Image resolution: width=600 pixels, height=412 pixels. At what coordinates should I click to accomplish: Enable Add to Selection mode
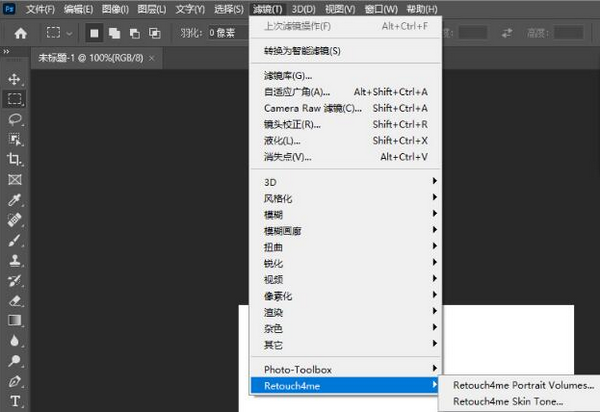point(112,33)
